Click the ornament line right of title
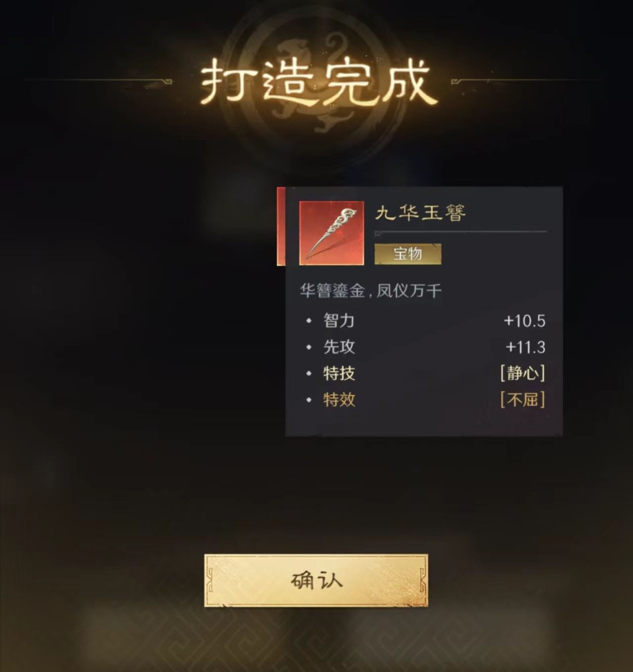The height and width of the screenshot is (672, 633). click(x=529, y=81)
